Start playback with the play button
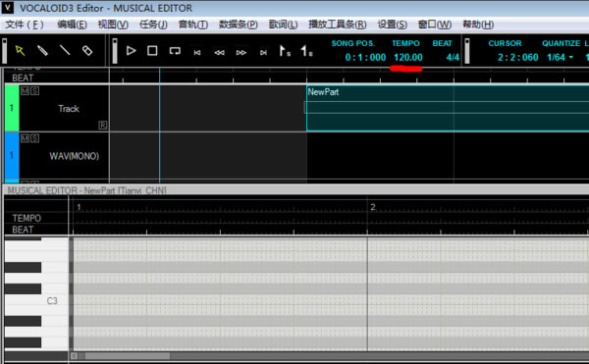 tap(131, 51)
